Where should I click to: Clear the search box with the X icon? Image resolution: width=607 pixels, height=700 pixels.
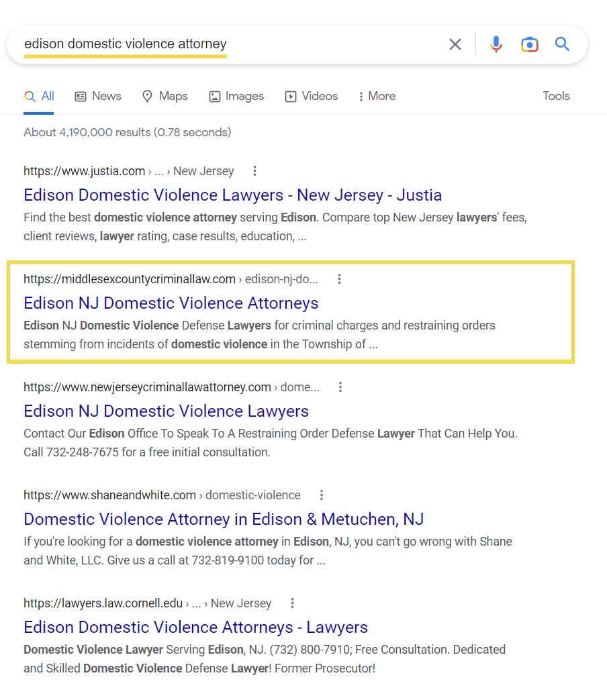pyautogui.click(x=455, y=44)
